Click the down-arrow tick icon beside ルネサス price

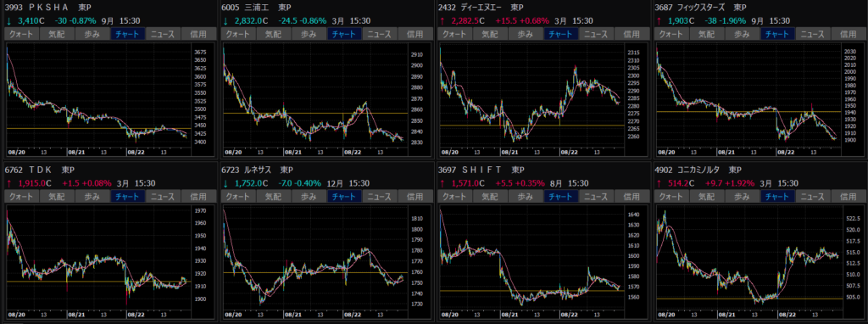[x=225, y=183]
